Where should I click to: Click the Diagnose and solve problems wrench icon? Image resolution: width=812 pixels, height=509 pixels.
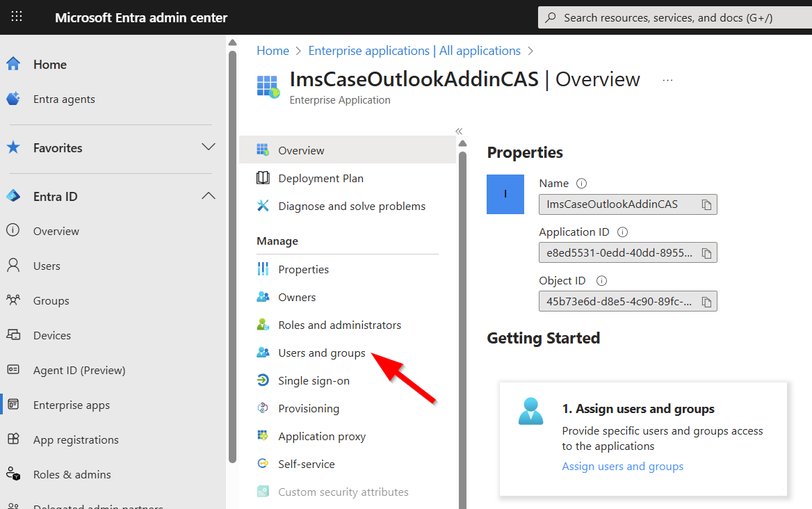(263, 206)
